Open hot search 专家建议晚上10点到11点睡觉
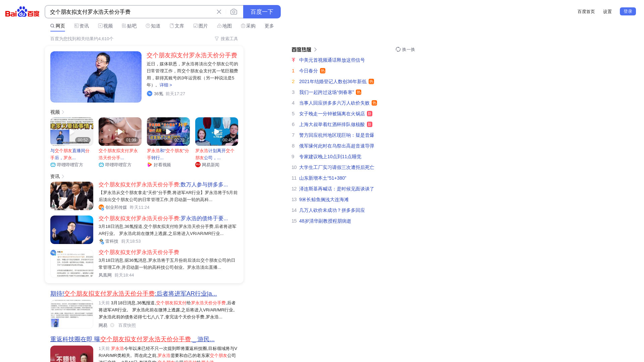The height and width of the screenshot is (362, 644). click(330, 157)
